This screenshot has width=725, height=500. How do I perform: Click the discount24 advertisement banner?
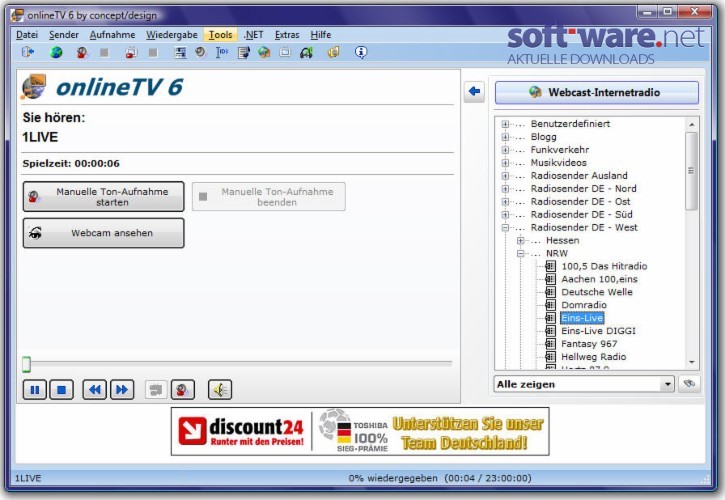tap(360, 432)
